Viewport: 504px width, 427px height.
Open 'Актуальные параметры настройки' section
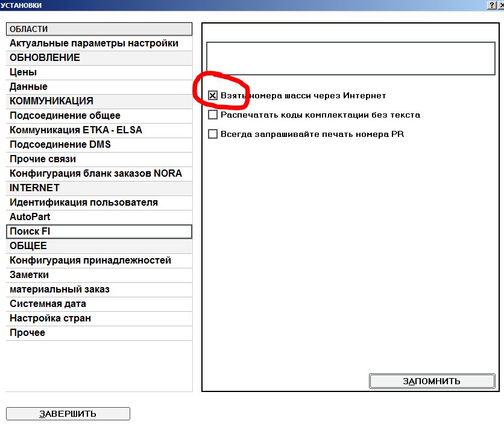(94, 43)
